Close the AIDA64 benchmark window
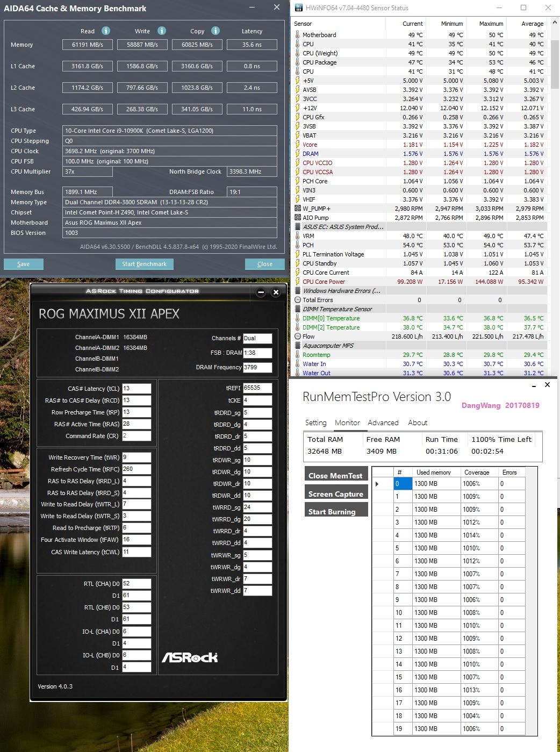The height and width of the screenshot is (752, 560). click(277, 8)
